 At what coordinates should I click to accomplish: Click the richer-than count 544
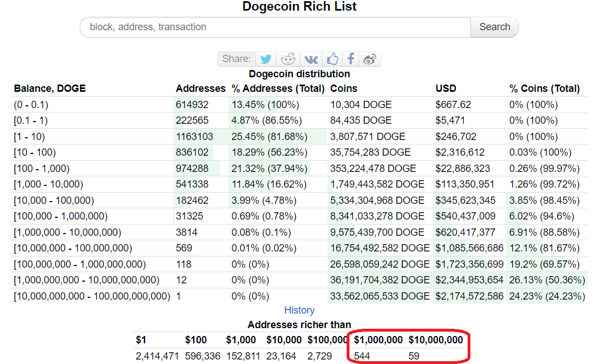[x=362, y=356]
